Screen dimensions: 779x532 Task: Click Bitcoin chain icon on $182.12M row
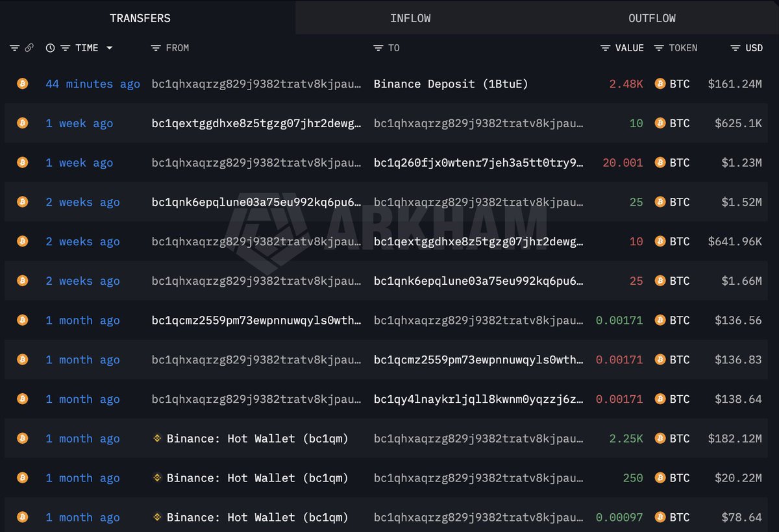click(x=23, y=438)
